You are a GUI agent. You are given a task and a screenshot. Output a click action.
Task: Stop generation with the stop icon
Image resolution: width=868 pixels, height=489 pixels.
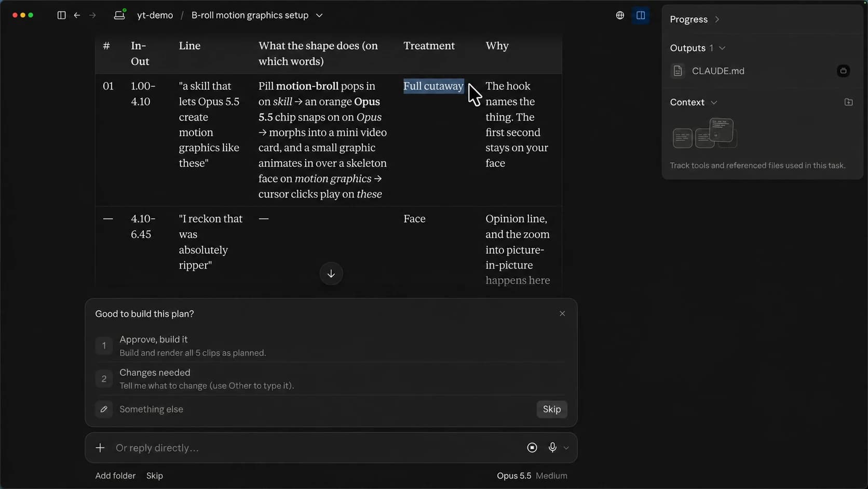coord(532,448)
